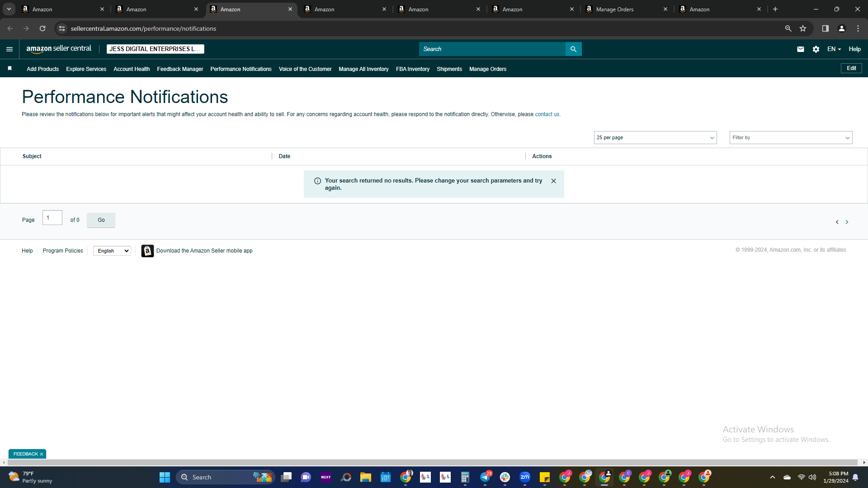868x488 pixels.
Task: Go to the next page arrow
Action: click(847, 222)
